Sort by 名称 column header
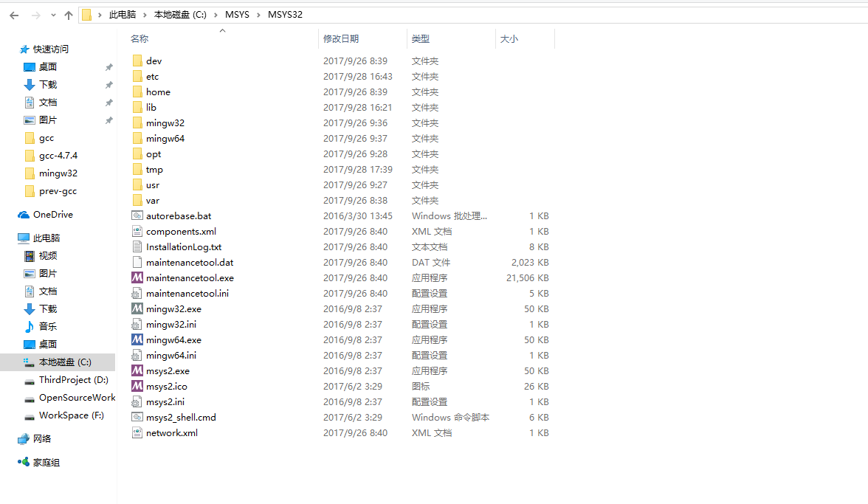This screenshot has width=868, height=504. [139, 38]
